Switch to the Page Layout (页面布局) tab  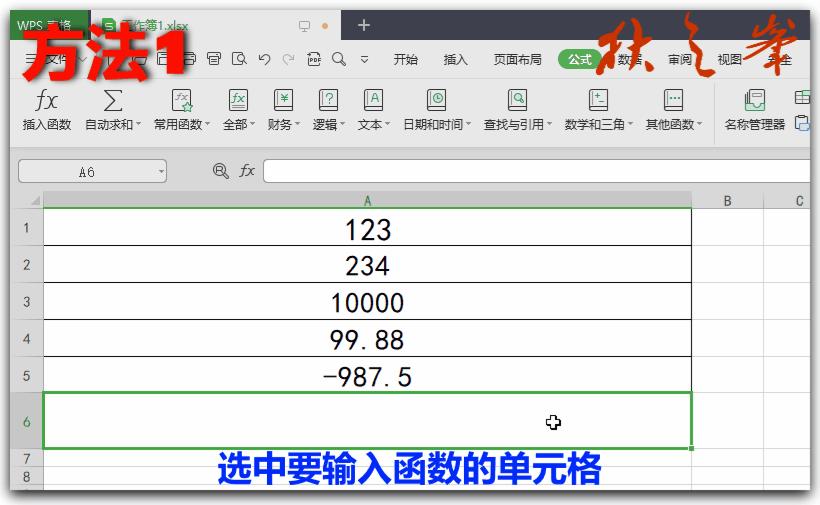(518, 60)
